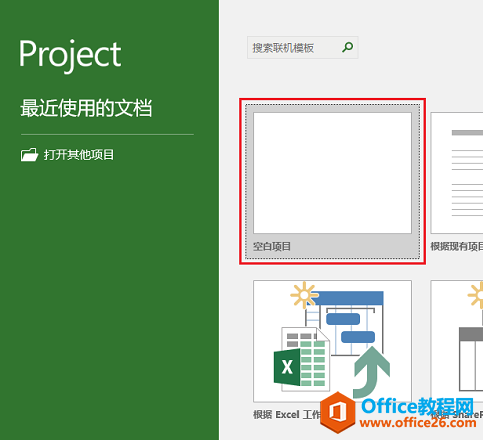Focus the 搜索联机模板 search box
This screenshot has height=440, width=483.
[303, 48]
